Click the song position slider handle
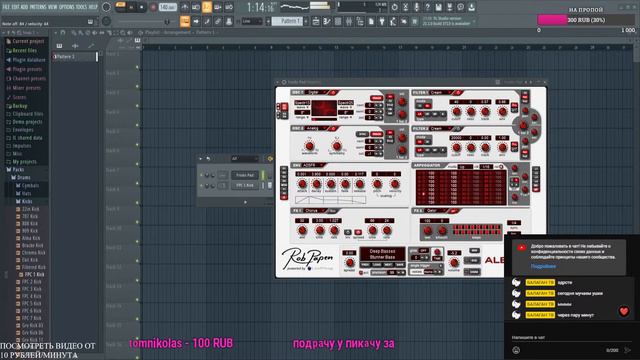This screenshot has width=640, height=360. click(x=167, y=21)
